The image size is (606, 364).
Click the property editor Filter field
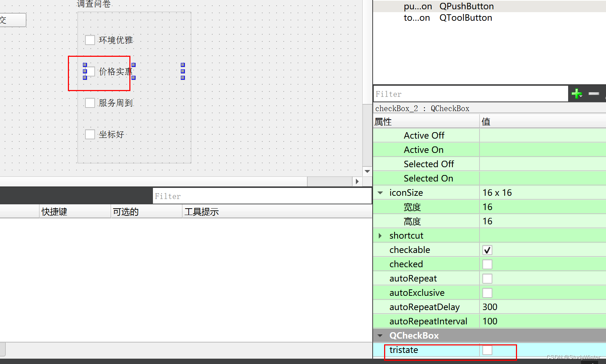tap(471, 94)
